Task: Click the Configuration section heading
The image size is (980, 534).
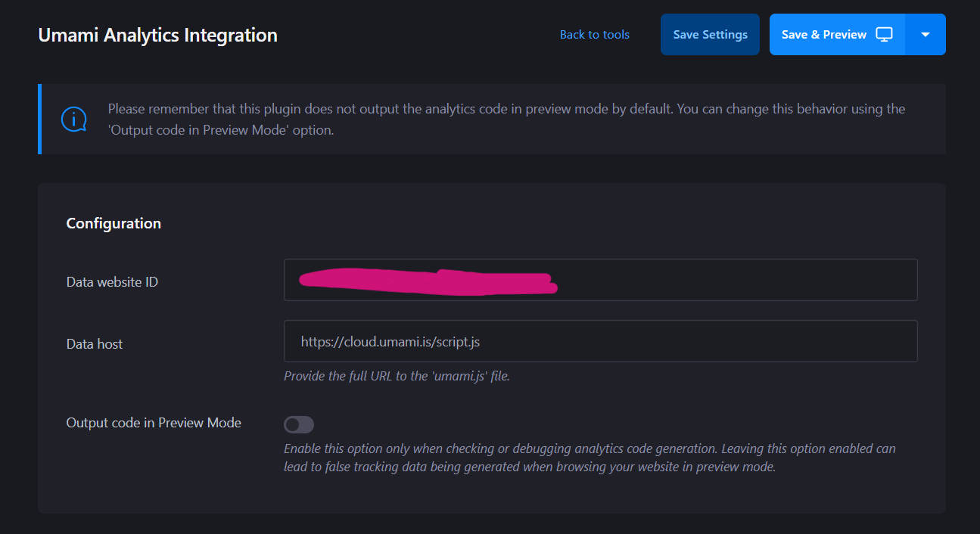Action: [x=114, y=223]
